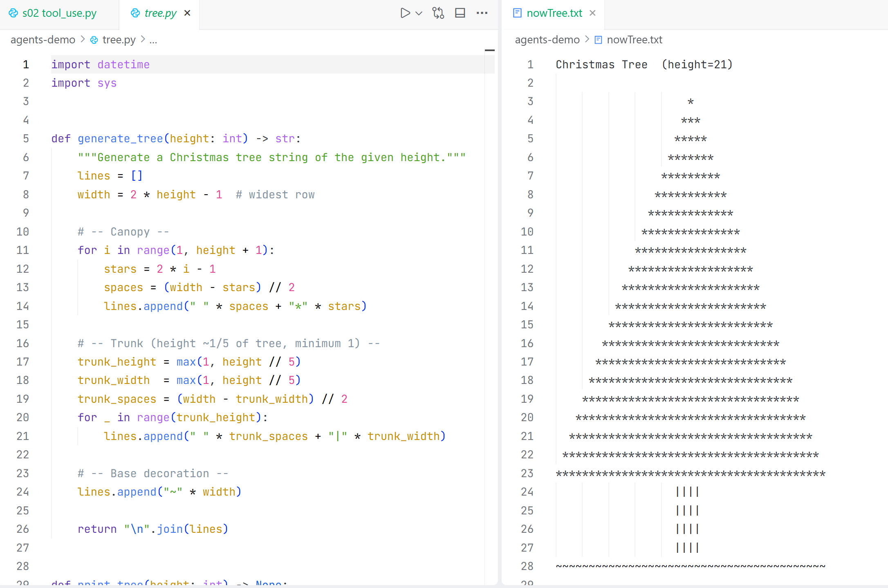
Task: Toggle the split editor layout icon
Action: point(460,13)
